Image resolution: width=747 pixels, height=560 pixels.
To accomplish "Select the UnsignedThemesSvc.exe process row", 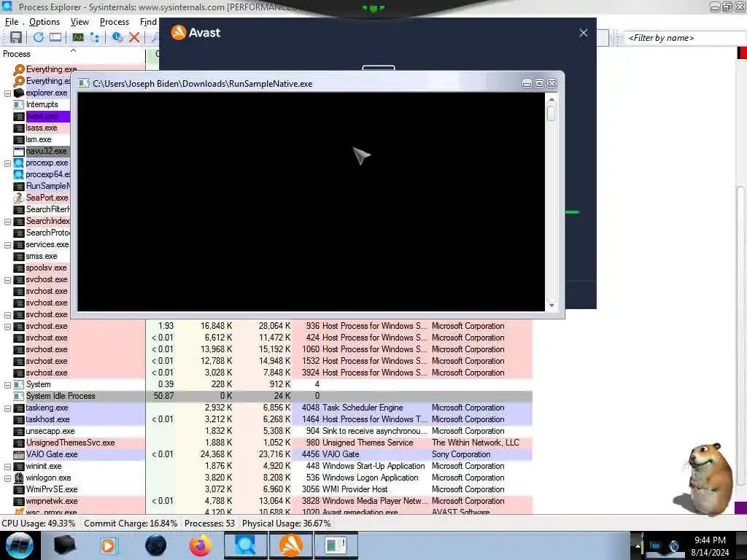I will pos(266,443).
